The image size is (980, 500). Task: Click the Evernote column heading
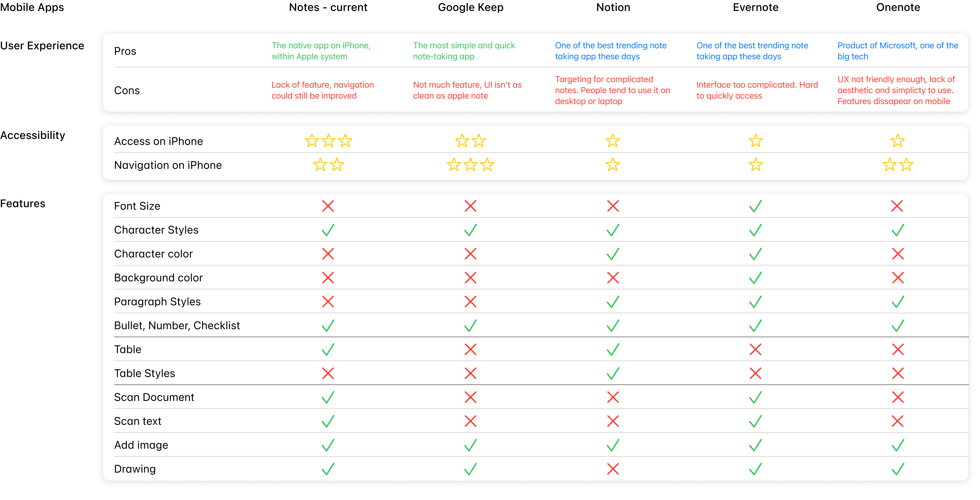(x=755, y=7)
